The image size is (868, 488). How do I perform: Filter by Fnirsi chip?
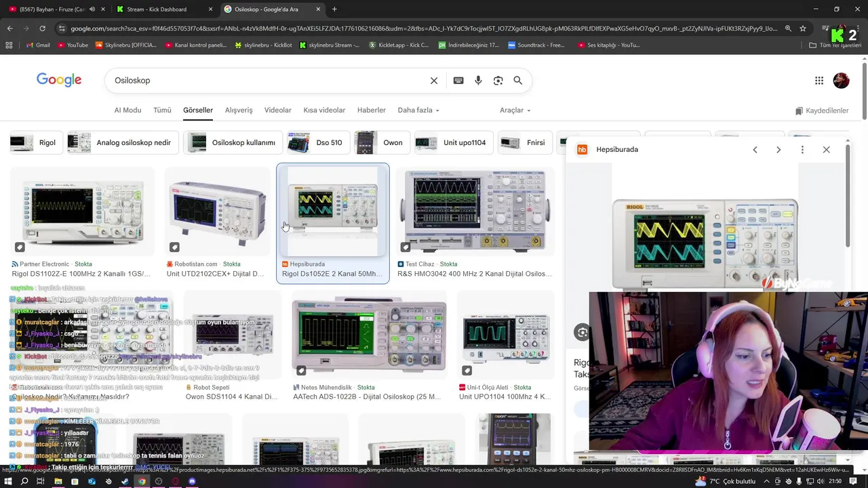tap(524, 142)
